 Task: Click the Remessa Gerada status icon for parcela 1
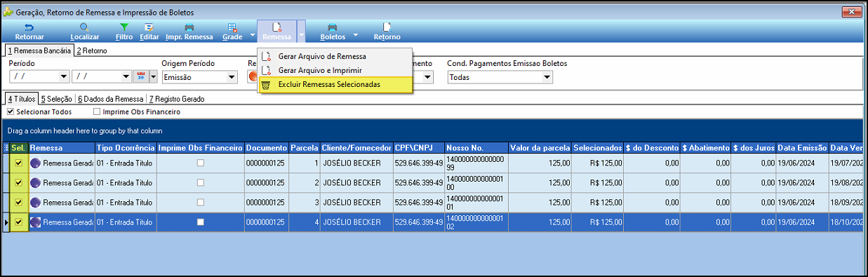[x=36, y=163]
